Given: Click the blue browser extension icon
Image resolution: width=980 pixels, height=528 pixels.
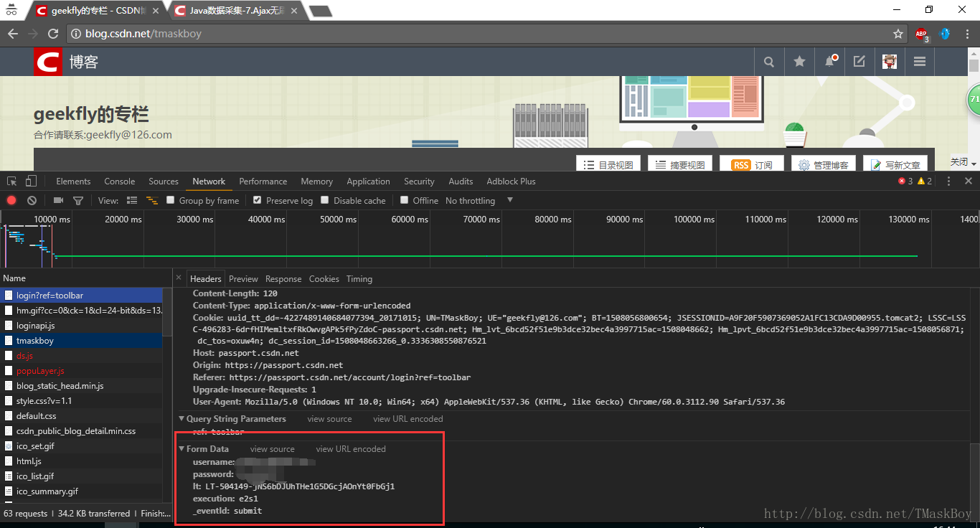Looking at the screenshot, I should tap(945, 34).
